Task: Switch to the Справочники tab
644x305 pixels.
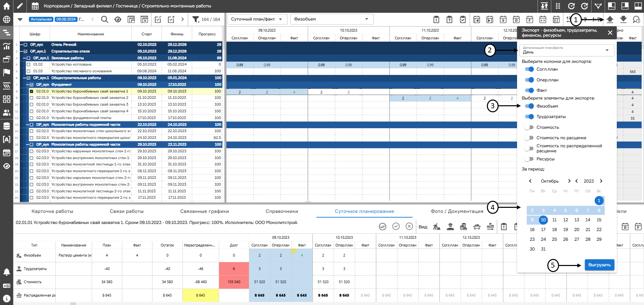Action: 282,212
